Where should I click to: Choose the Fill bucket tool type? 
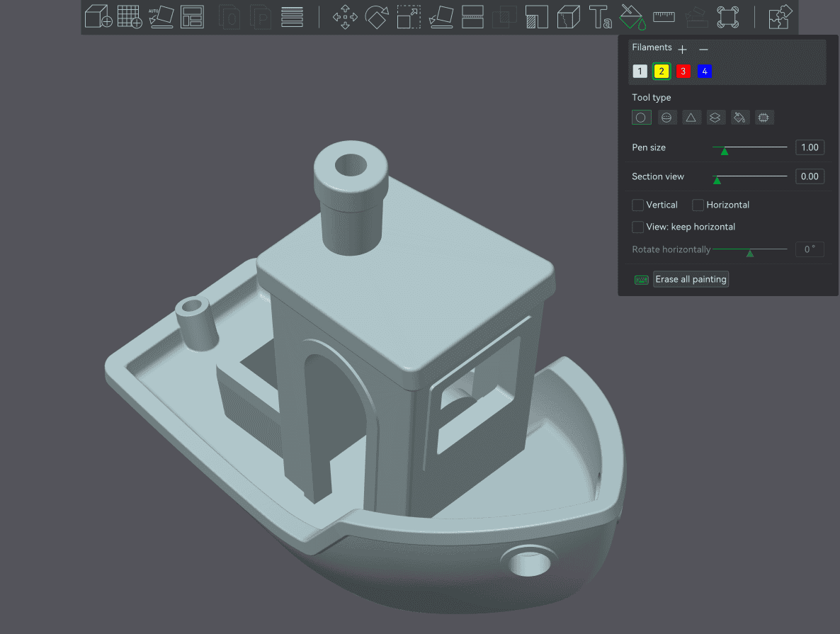click(739, 118)
